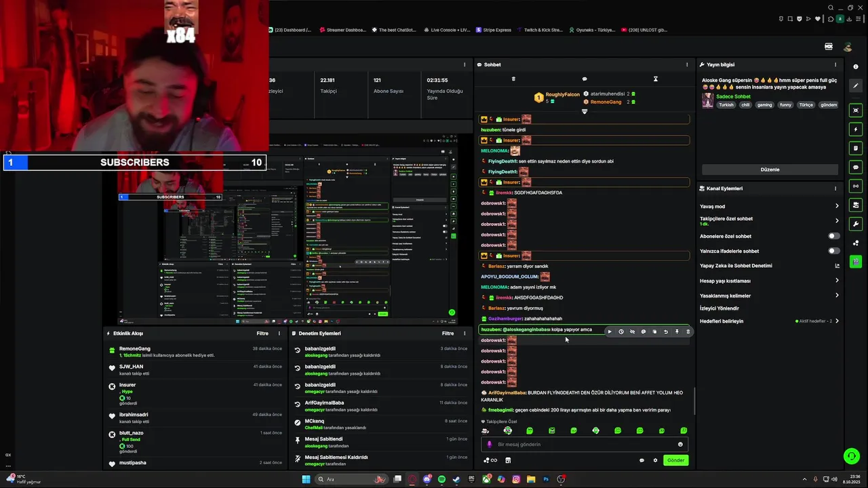Viewport: 868px width, 488px height.
Task: Click the clock timeout icon on hovered message
Action: [620, 331]
